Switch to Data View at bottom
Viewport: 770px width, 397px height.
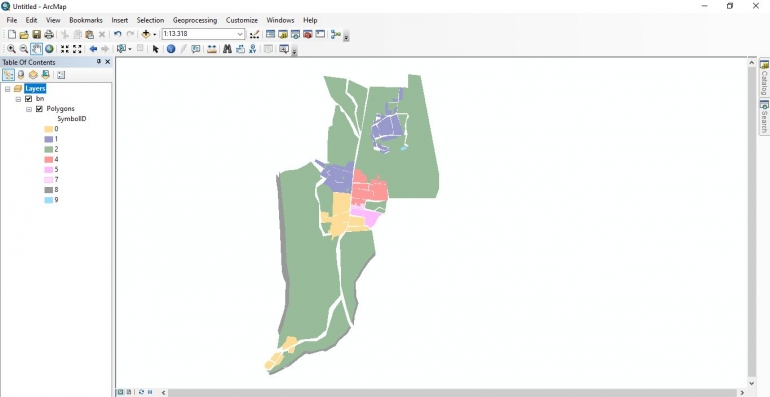point(120,392)
